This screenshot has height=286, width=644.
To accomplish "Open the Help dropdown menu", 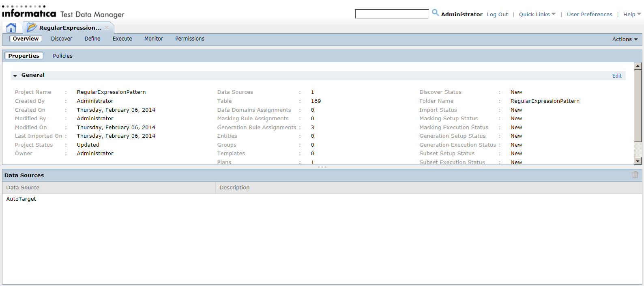I will click(x=632, y=14).
